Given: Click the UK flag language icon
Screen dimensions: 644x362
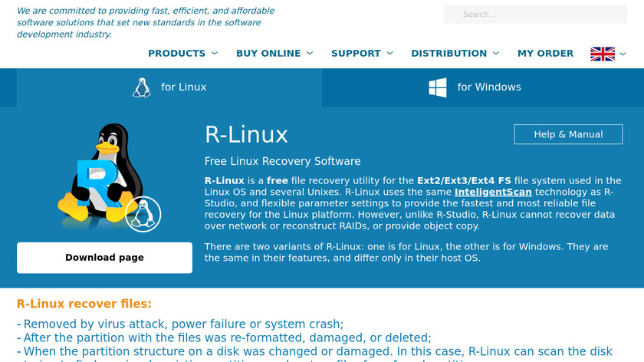Looking at the screenshot, I should tap(603, 54).
